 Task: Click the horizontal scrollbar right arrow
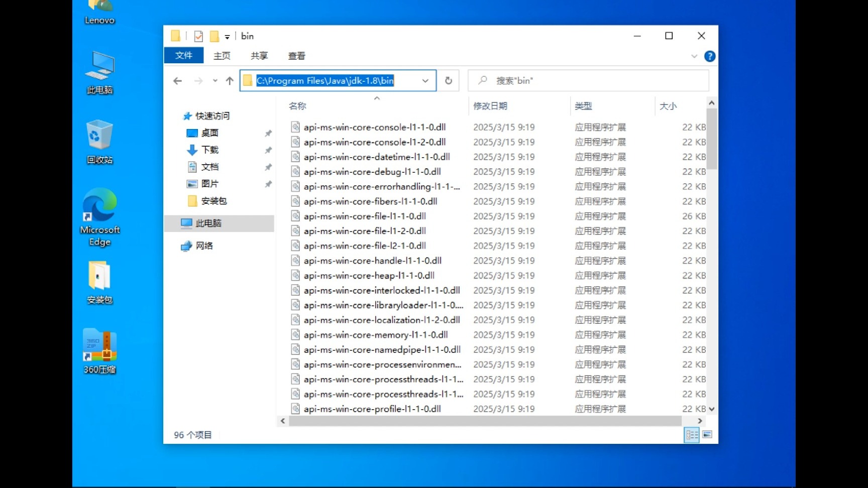tap(700, 421)
